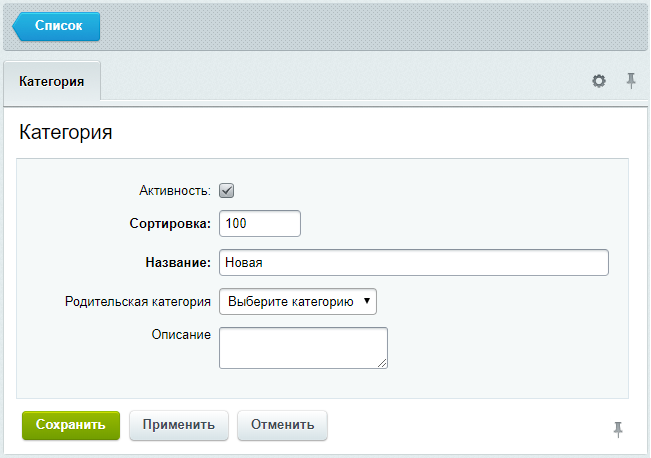Click the Описание textarea resize handle
The height and width of the screenshot is (458, 651).
(x=382, y=363)
